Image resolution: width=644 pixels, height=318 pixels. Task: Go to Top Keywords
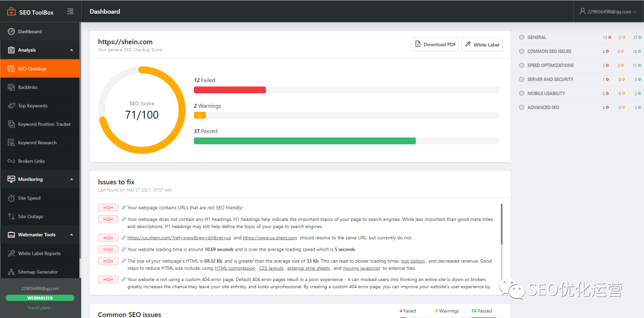click(40, 105)
